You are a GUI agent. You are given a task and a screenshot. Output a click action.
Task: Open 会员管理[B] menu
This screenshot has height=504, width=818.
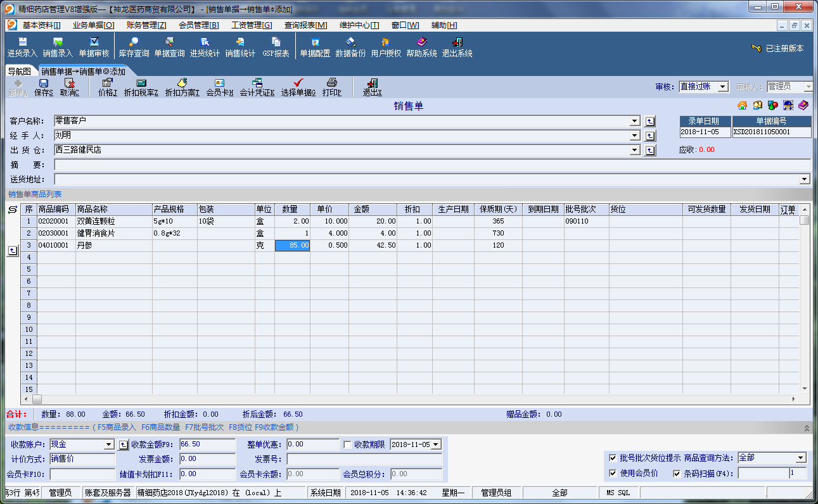199,25
